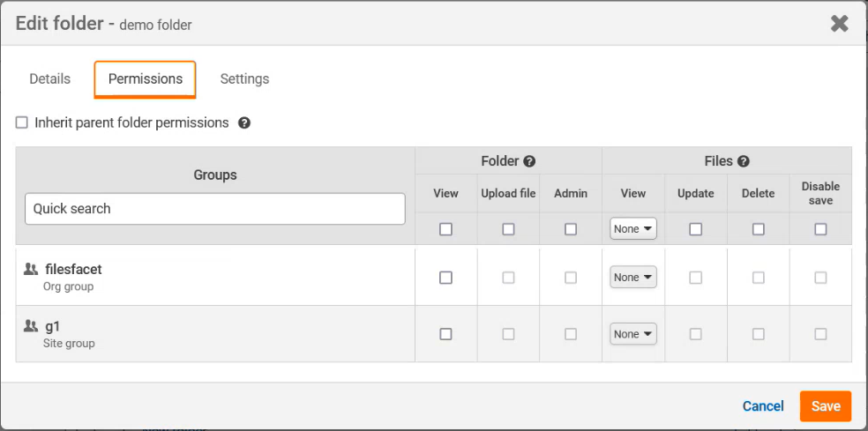The image size is (868, 431).
Task: Click the Cancel link
Action: 763,406
